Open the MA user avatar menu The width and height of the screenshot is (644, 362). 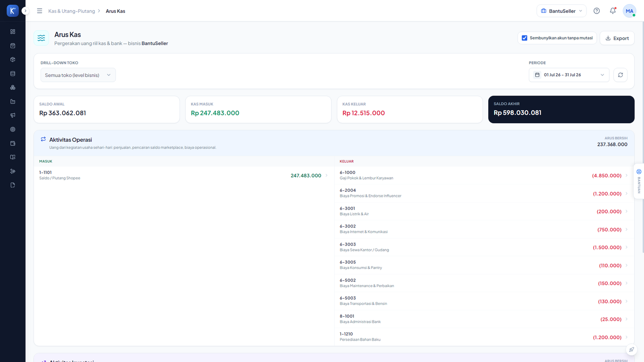pos(630,11)
